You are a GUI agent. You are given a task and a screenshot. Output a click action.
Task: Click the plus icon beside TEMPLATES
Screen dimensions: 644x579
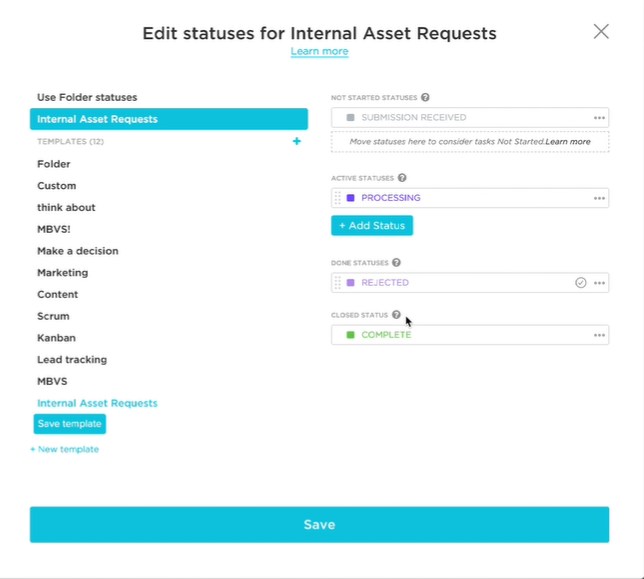pyautogui.click(x=297, y=141)
